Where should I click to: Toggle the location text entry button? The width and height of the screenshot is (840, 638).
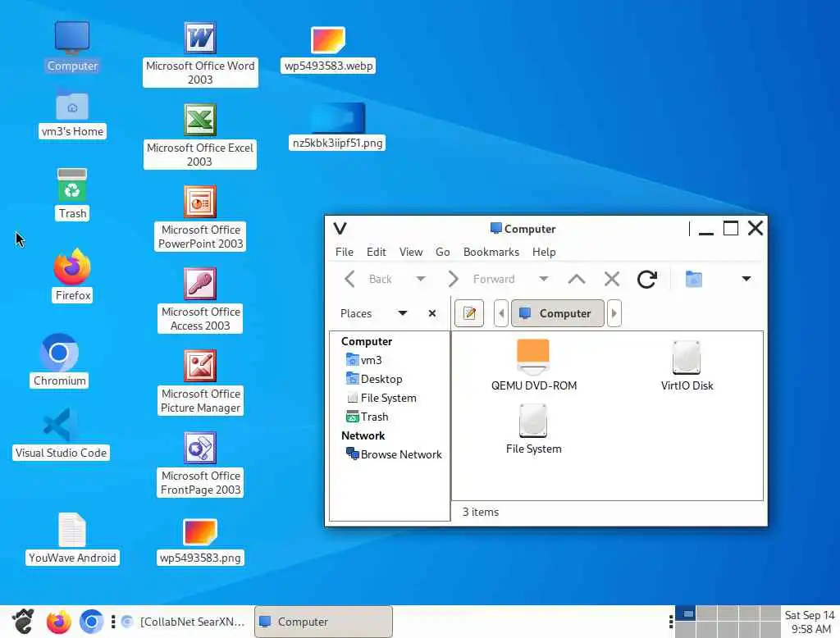click(x=469, y=313)
